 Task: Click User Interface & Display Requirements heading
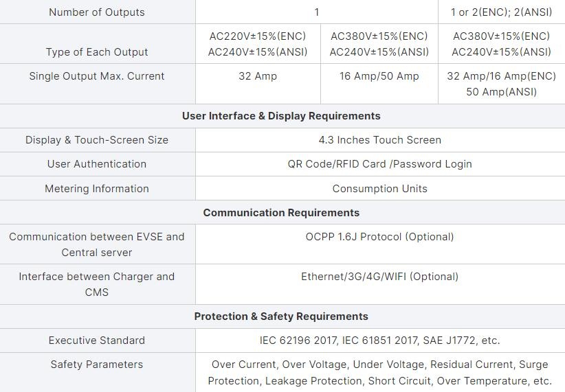tap(281, 116)
